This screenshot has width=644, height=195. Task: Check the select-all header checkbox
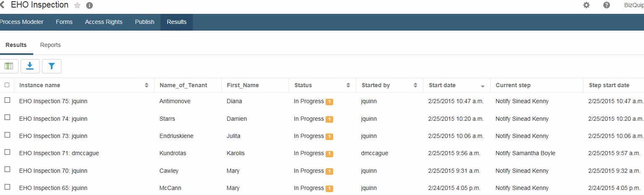(x=7, y=85)
